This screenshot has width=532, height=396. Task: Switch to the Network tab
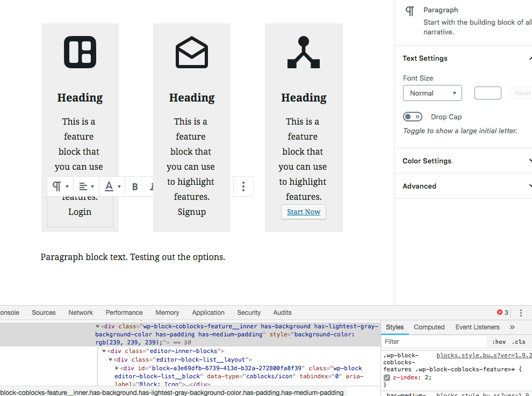point(81,313)
